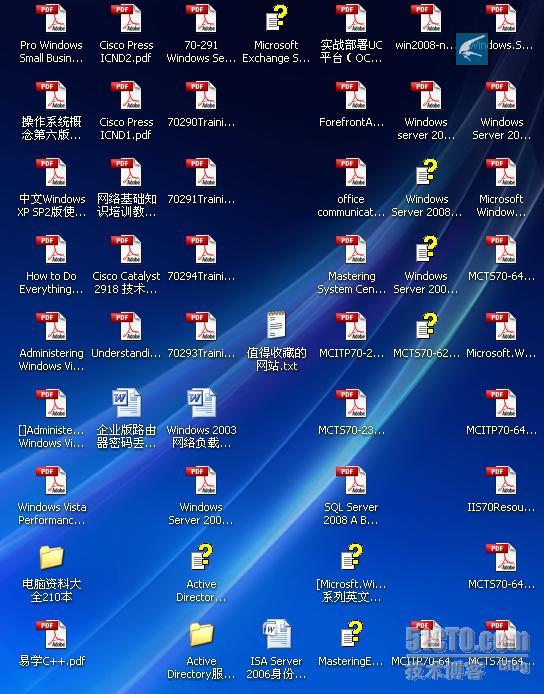Select the win2008-n... PDF icon
544x694 pixels.
426,19
